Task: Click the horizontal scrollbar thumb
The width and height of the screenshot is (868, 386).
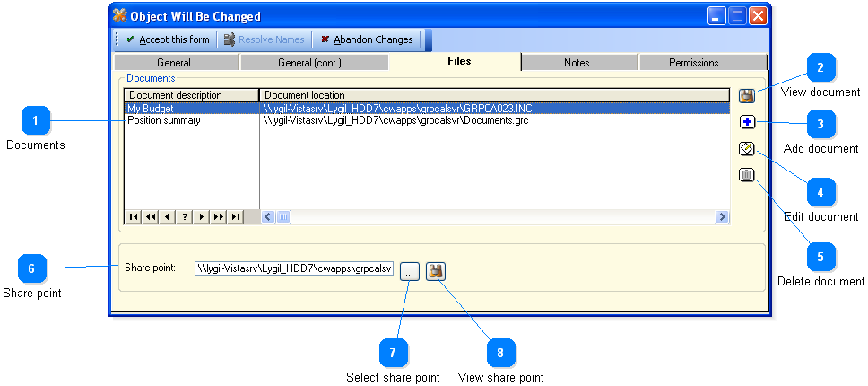Action: pos(283,217)
